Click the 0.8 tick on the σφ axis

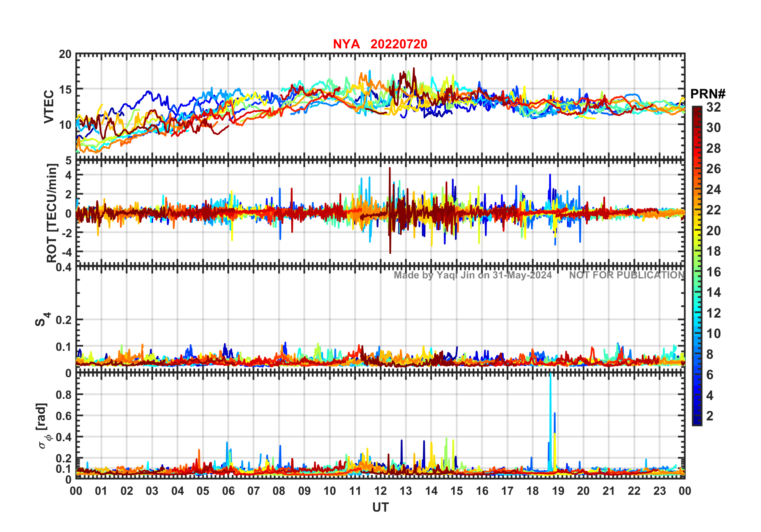point(64,394)
